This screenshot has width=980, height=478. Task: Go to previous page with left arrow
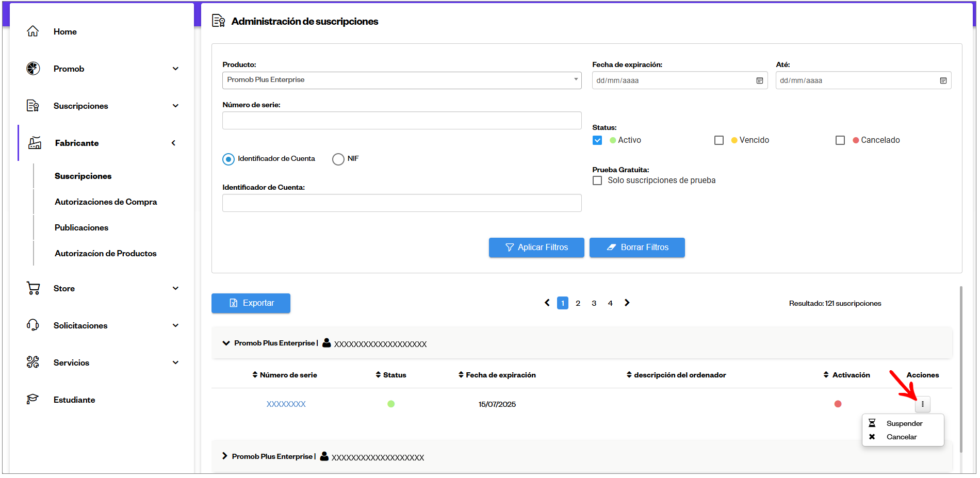pyautogui.click(x=547, y=303)
